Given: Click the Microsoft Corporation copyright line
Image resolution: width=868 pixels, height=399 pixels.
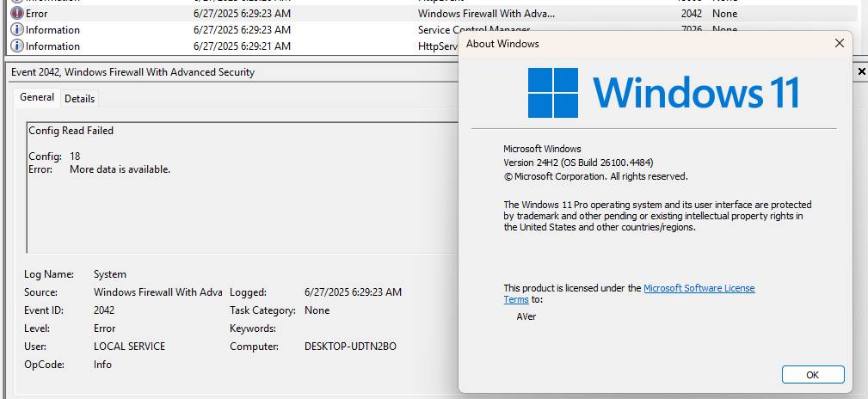Looking at the screenshot, I should click(x=595, y=176).
